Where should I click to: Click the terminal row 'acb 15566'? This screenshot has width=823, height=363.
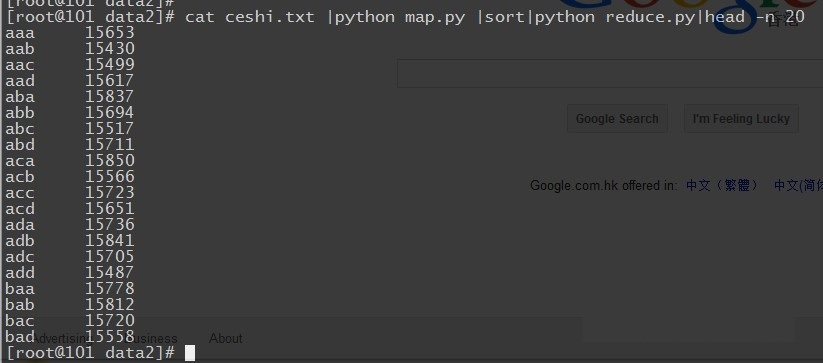coord(70,177)
